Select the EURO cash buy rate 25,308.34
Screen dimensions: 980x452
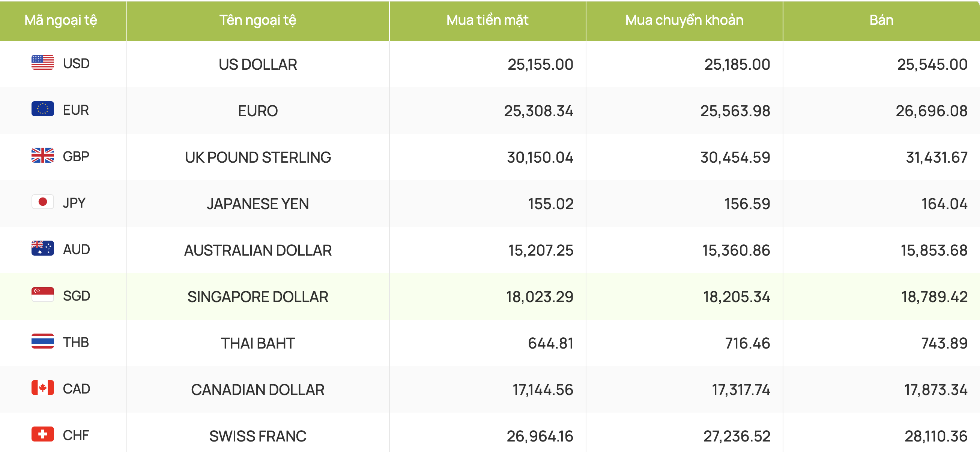(x=539, y=111)
